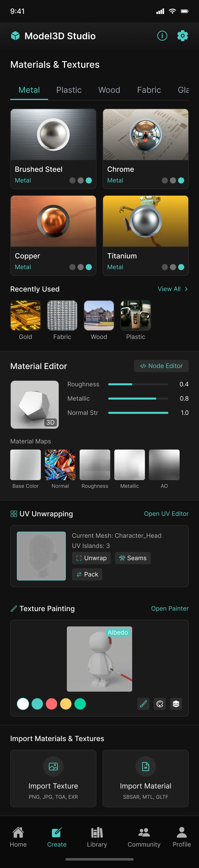Image resolution: width=199 pixels, height=868 pixels.
Task: Pick the red color swatch
Action: click(51, 704)
